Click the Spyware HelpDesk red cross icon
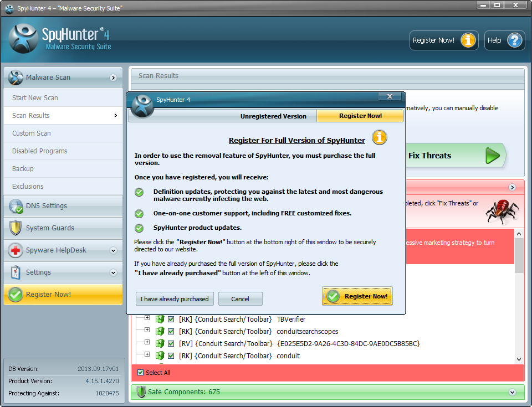 pos(16,250)
